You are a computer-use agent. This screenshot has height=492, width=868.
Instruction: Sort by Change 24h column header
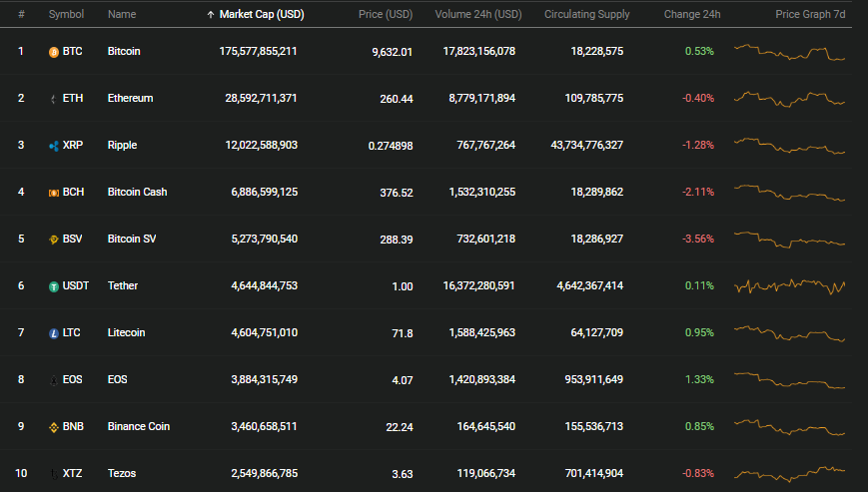tap(692, 14)
